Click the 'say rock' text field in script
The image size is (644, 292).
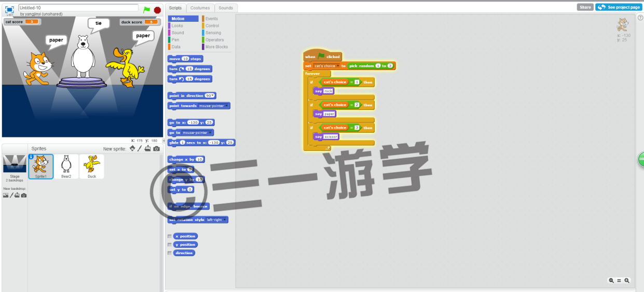pyautogui.click(x=328, y=91)
